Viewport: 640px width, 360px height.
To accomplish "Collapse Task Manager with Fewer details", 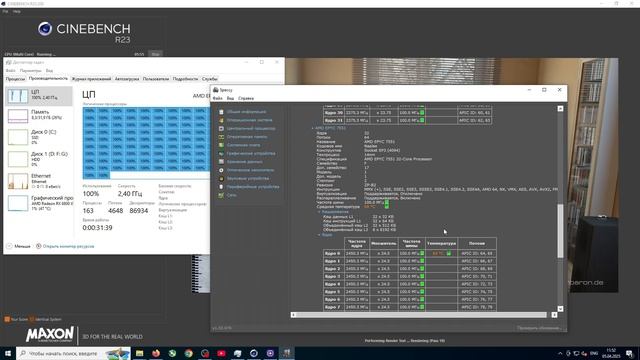I will pyautogui.click(x=18, y=246).
